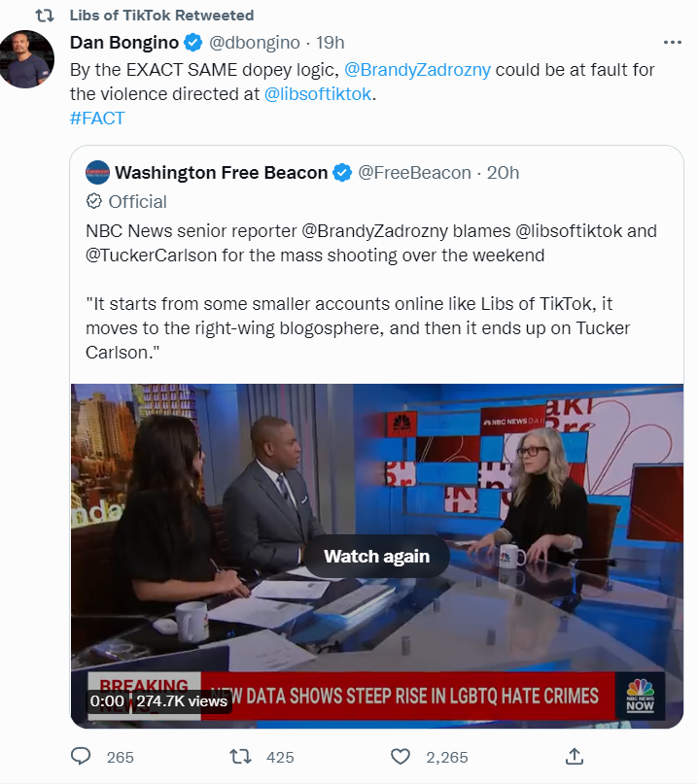
Task: Click the Watch again button
Action: [x=376, y=556]
